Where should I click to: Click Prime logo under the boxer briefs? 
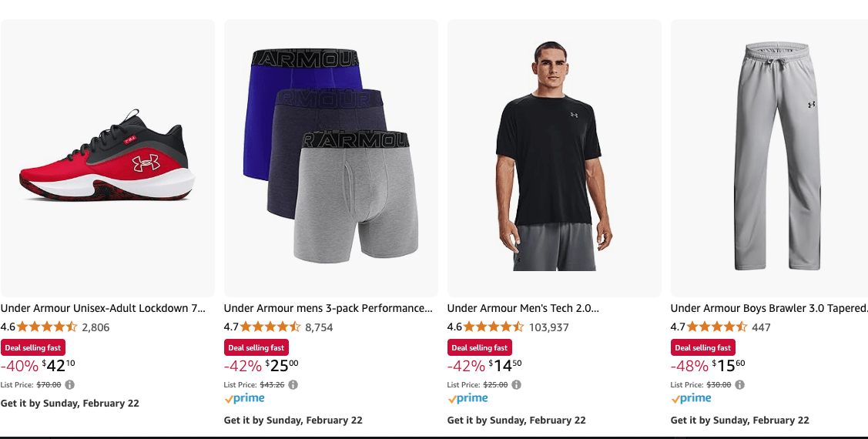(x=244, y=399)
